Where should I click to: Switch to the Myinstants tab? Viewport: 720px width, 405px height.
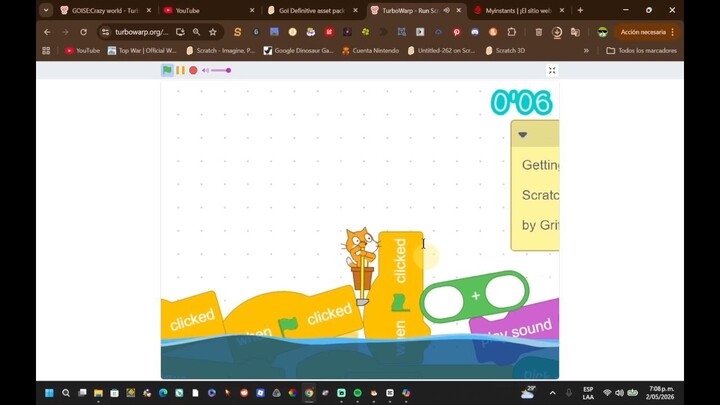point(519,10)
